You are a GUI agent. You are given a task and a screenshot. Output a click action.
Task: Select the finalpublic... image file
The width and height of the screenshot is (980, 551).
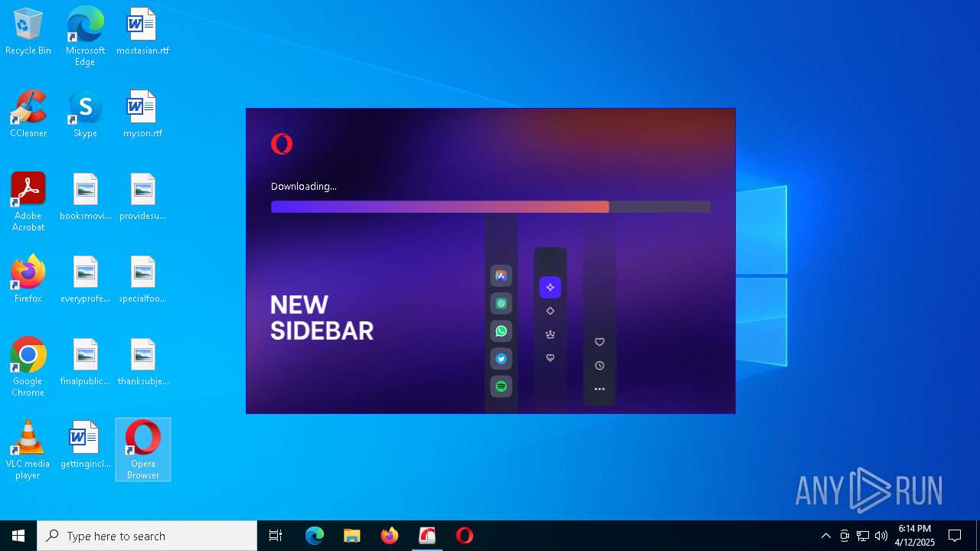[85, 362]
